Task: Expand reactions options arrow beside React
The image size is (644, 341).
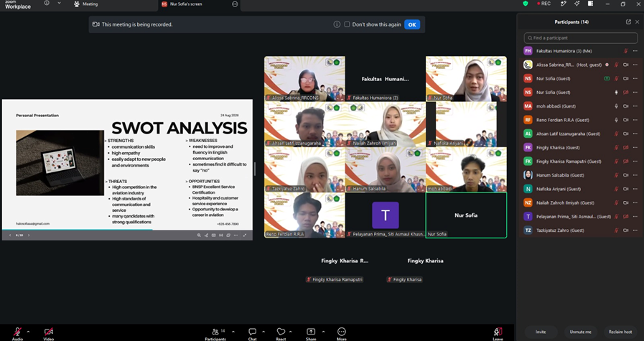Action: 290,332
